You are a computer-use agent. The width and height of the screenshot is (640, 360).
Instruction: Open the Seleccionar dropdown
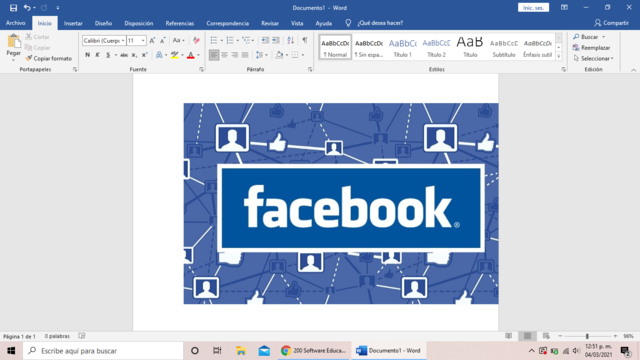(x=593, y=58)
